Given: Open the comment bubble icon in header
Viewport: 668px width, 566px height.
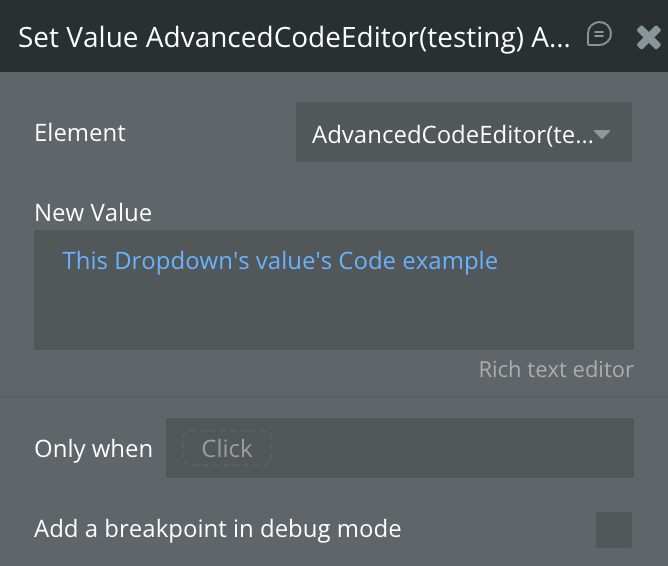Looking at the screenshot, I should (599, 35).
